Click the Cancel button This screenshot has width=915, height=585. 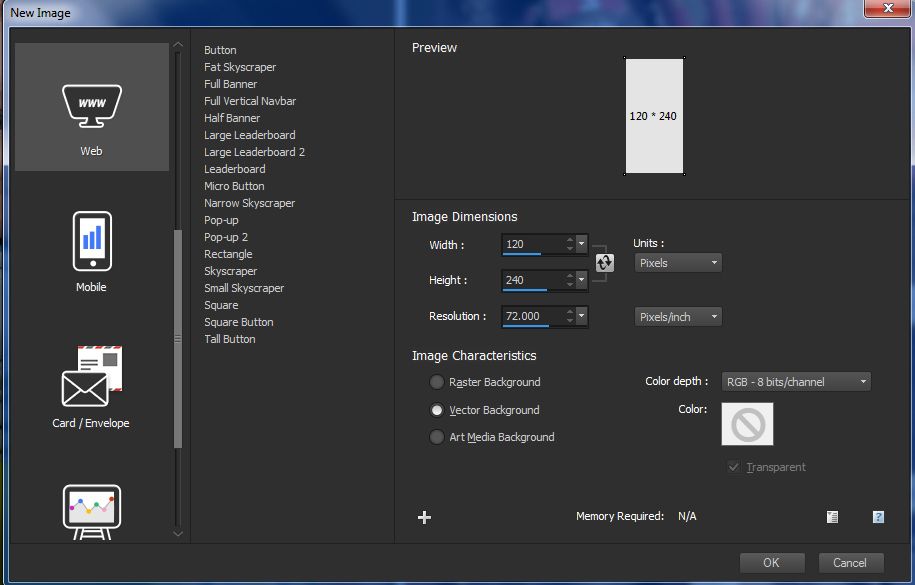pos(849,562)
